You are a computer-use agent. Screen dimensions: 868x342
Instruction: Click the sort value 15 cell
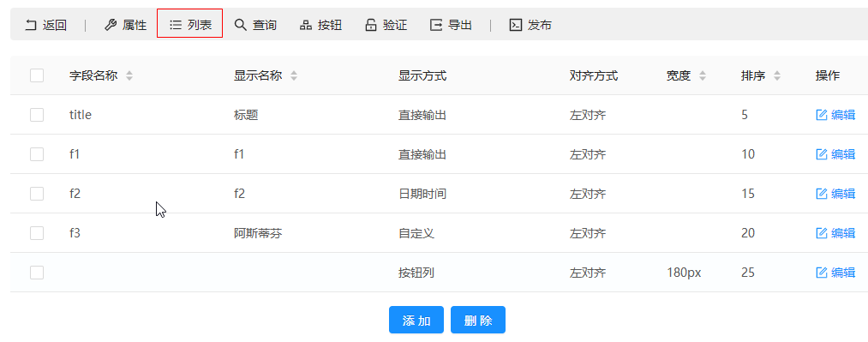click(748, 194)
